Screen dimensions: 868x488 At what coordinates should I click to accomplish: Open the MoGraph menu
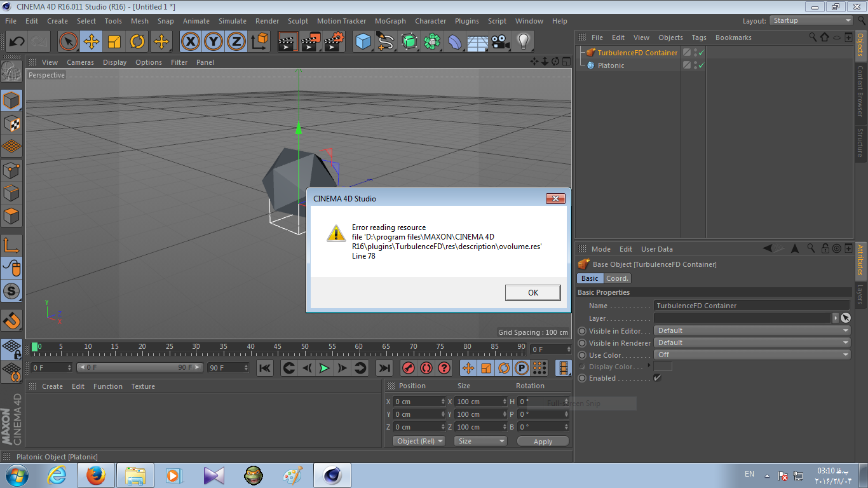[x=390, y=21]
